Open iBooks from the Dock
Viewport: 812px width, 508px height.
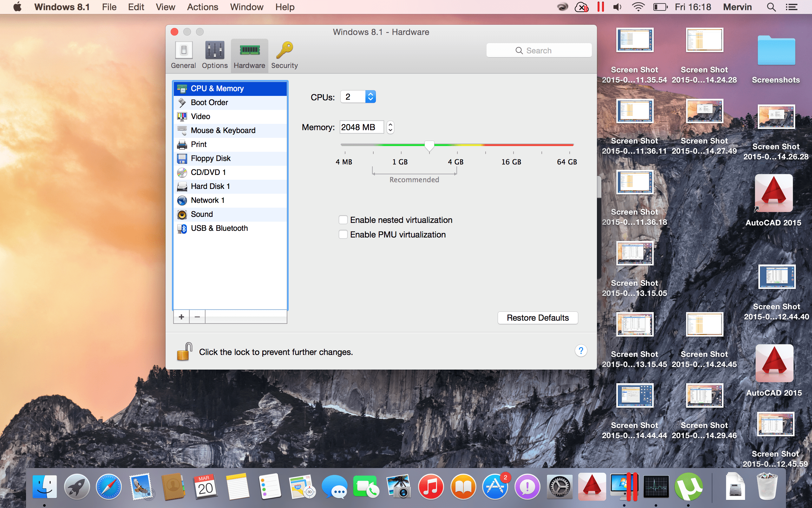click(463, 486)
